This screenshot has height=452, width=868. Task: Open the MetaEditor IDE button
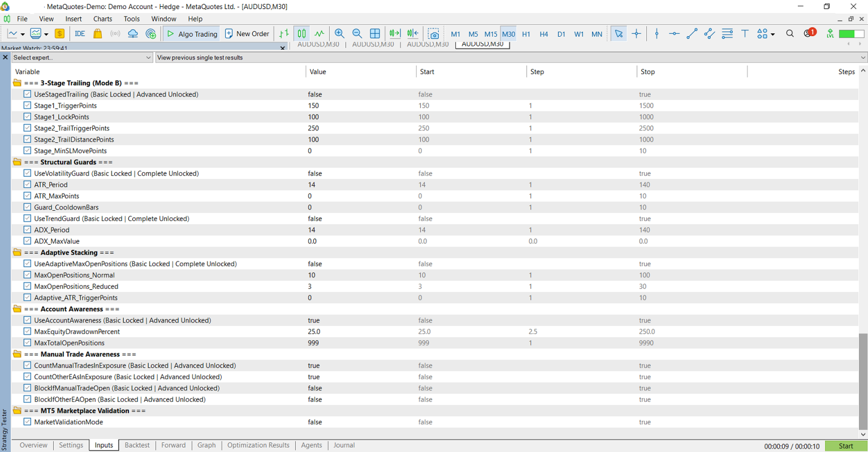coord(80,34)
